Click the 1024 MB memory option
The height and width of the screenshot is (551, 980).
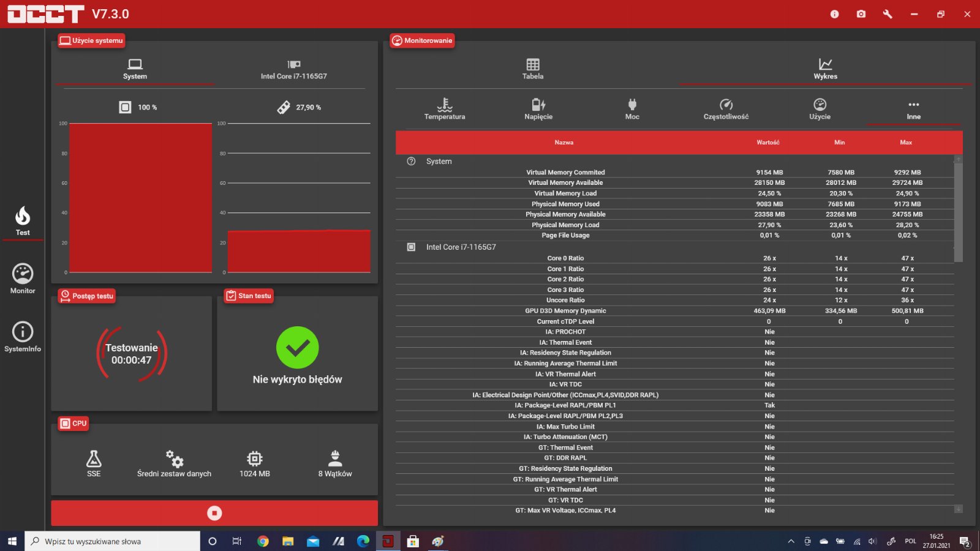coord(255,463)
